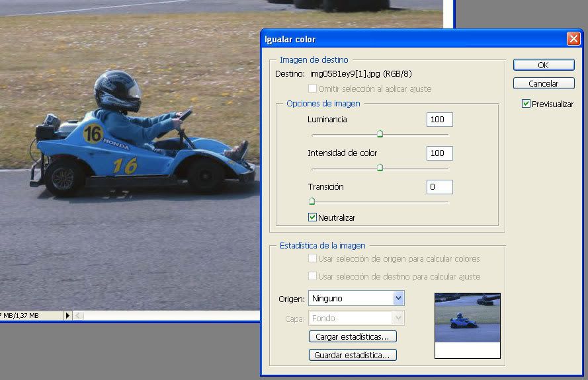Click the Luminancia value field
588x380 pixels.
pos(439,120)
